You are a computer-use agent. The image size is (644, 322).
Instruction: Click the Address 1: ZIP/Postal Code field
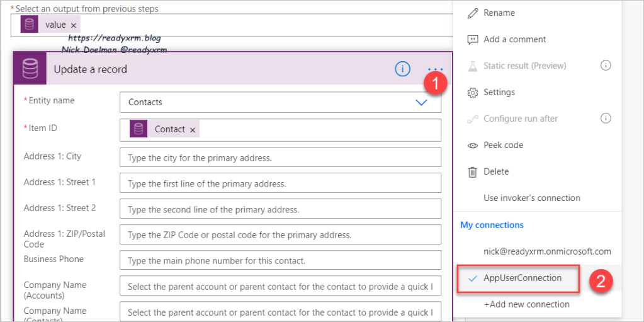280,235
